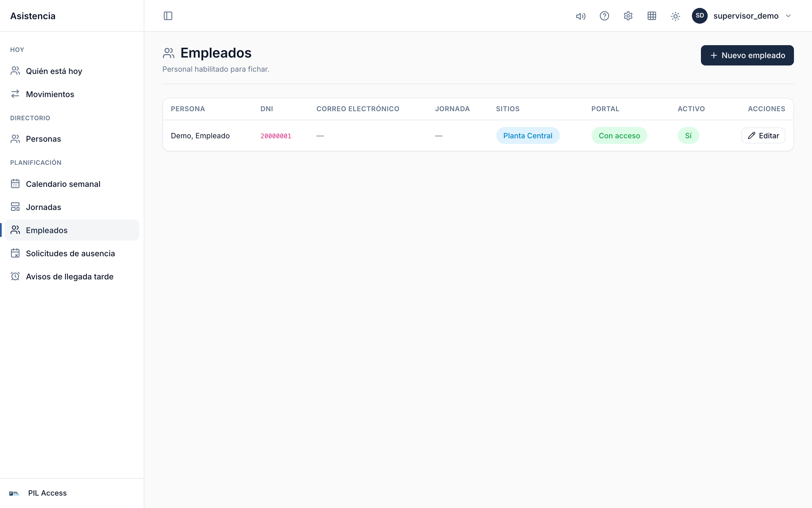Click the Quién está hoy people icon
The width and height of the screenshot is (812, 508).
(x=15, y=71)
